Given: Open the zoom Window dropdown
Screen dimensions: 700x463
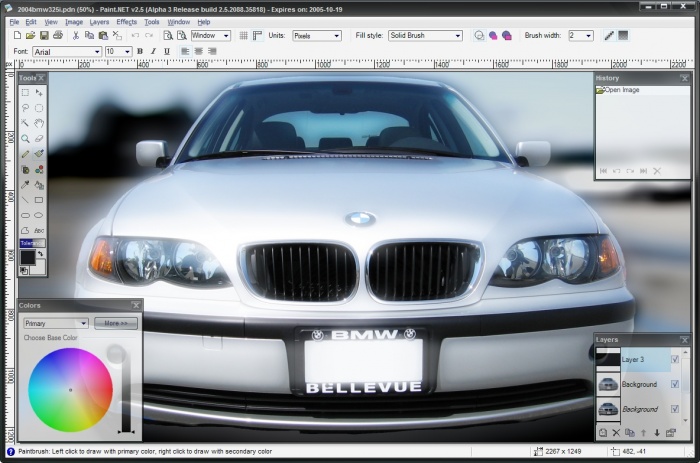Looking at the screenshot, I should (211, 35).
